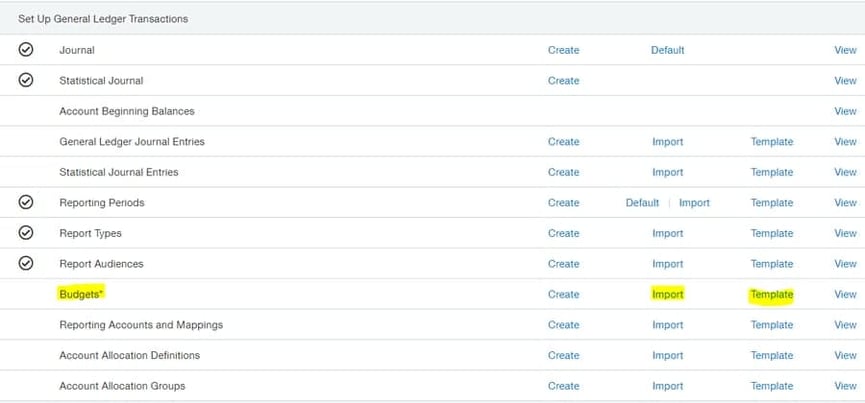Create an Account Allocation Definition
This screenshot has width=865, height=403.
563,355
